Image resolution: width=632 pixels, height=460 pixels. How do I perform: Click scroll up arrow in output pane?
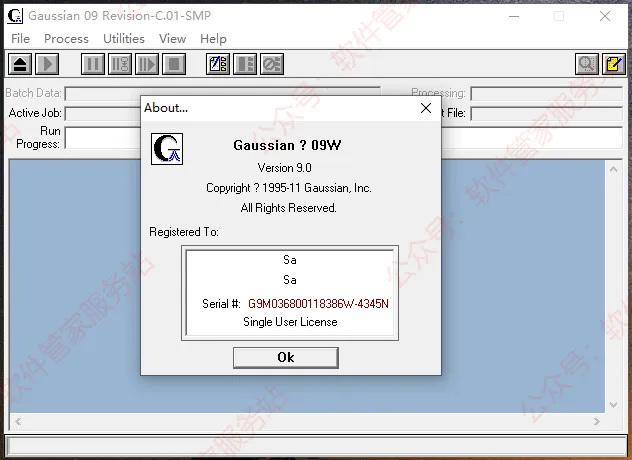click(613, 169)
